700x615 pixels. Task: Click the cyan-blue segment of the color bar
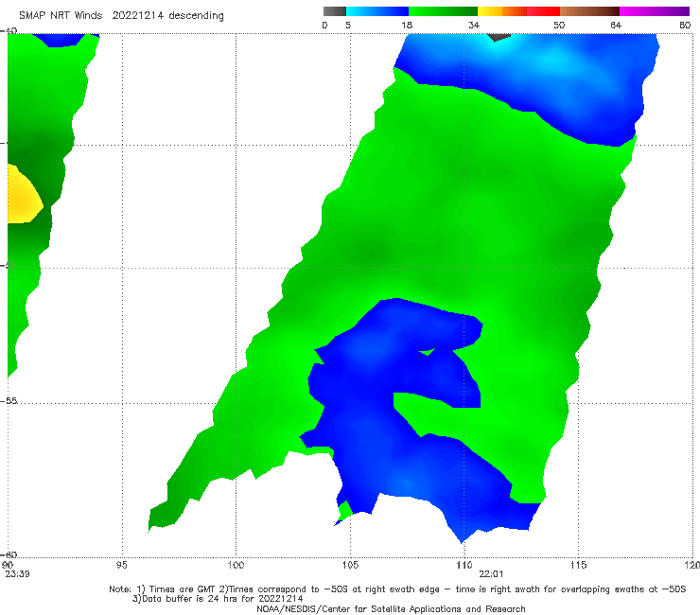[x=377, y=11]
